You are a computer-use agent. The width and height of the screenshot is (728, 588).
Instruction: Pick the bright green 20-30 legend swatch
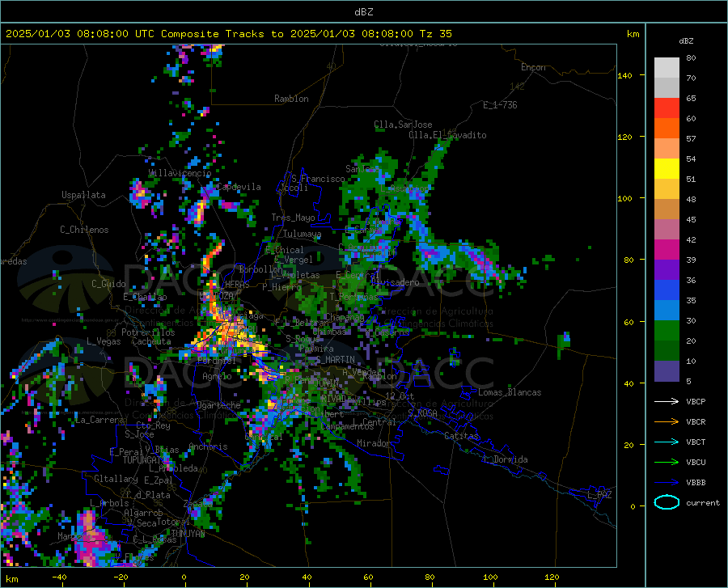pos(667,331)
